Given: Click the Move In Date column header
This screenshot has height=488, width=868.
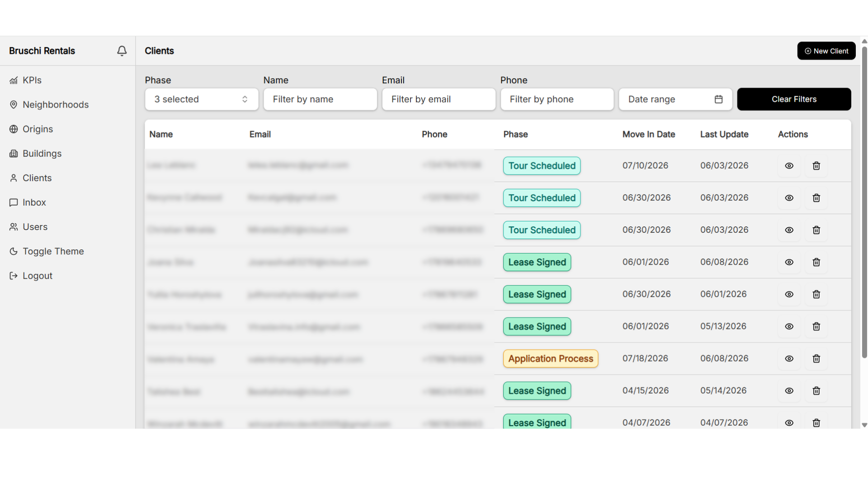Looking at the screenshot, I should click(x=649, y=134).
